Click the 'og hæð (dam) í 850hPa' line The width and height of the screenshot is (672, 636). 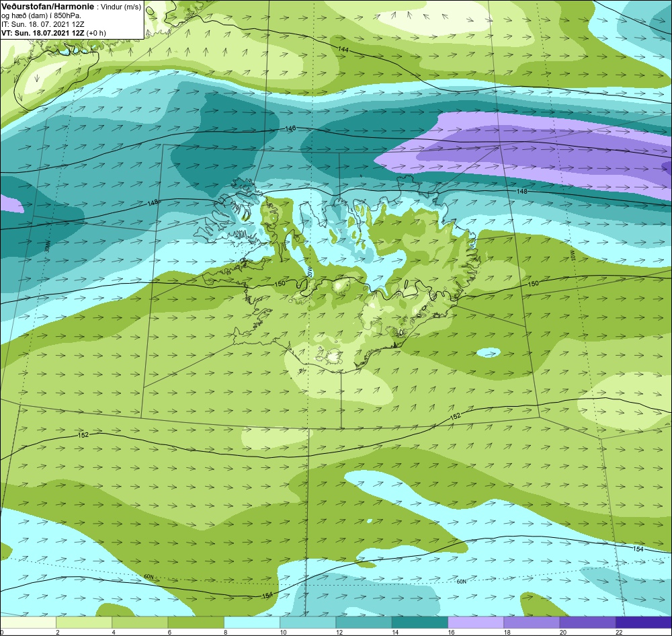point(41,16)
